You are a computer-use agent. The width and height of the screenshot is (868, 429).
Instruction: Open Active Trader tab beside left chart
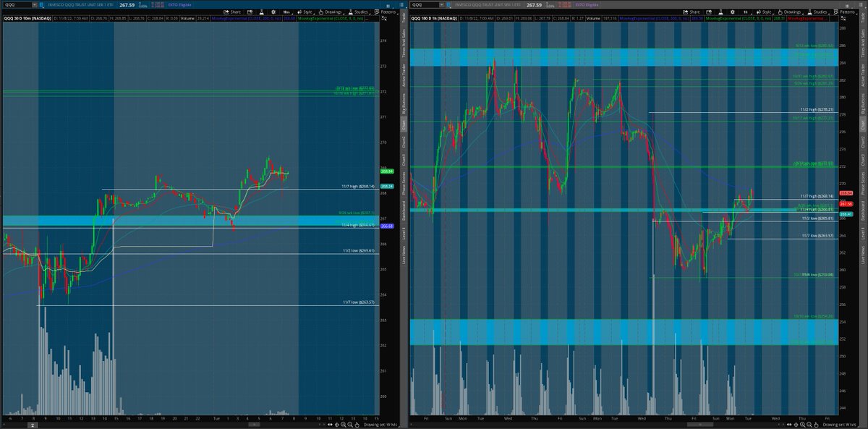coord(403,76)
